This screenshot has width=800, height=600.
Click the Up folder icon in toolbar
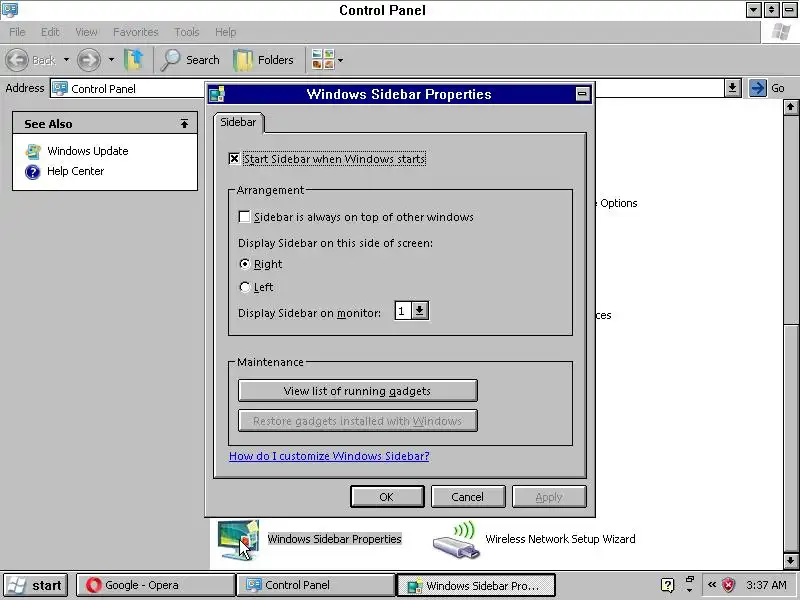134,60
